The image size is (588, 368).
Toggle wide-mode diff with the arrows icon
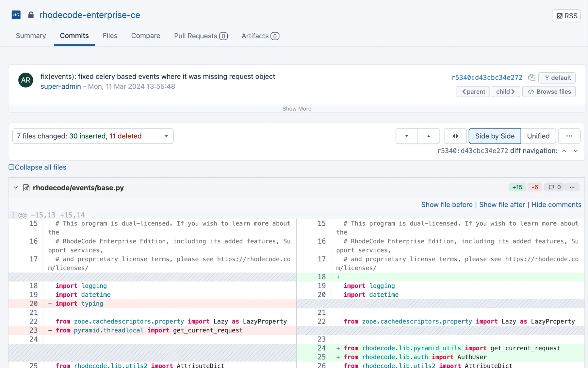[455, 136]
